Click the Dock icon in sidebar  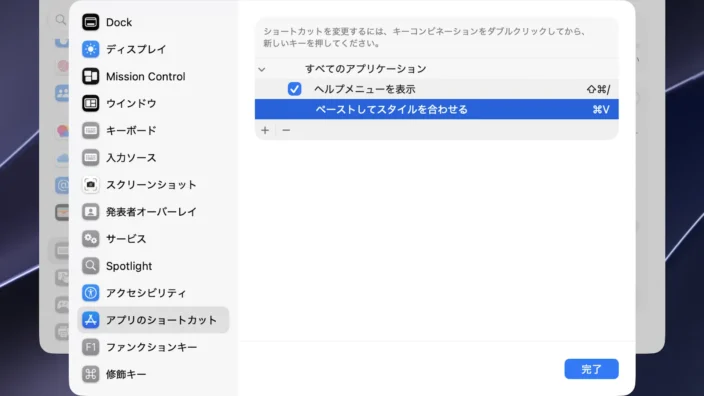tap(90, 22)
